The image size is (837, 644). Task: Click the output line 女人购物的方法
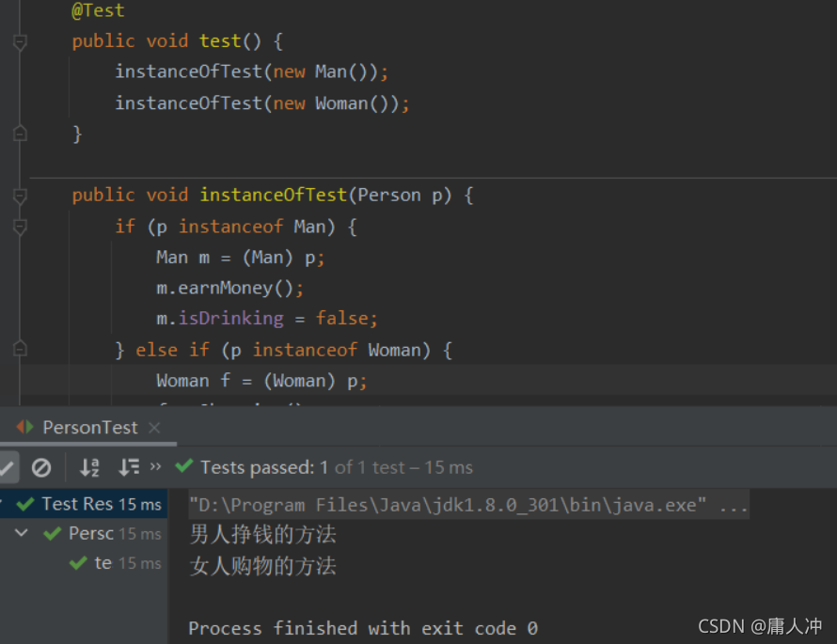262,566
